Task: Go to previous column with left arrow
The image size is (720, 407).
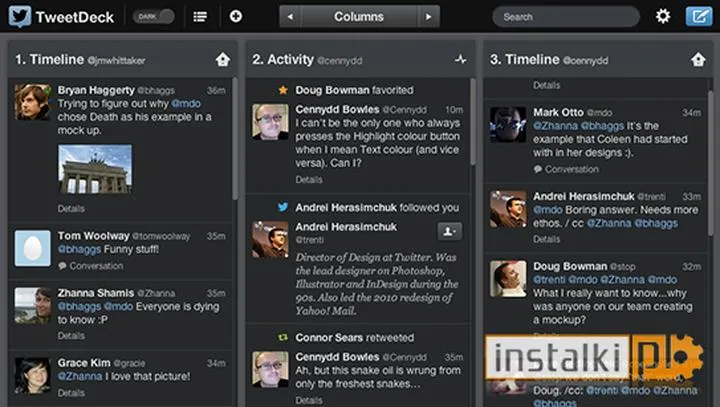Action: tap(290, 17)
